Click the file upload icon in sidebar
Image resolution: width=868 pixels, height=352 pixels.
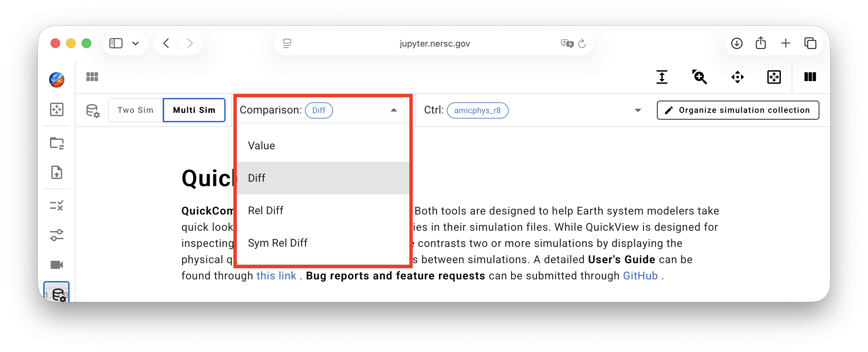[x=57, y=172]
